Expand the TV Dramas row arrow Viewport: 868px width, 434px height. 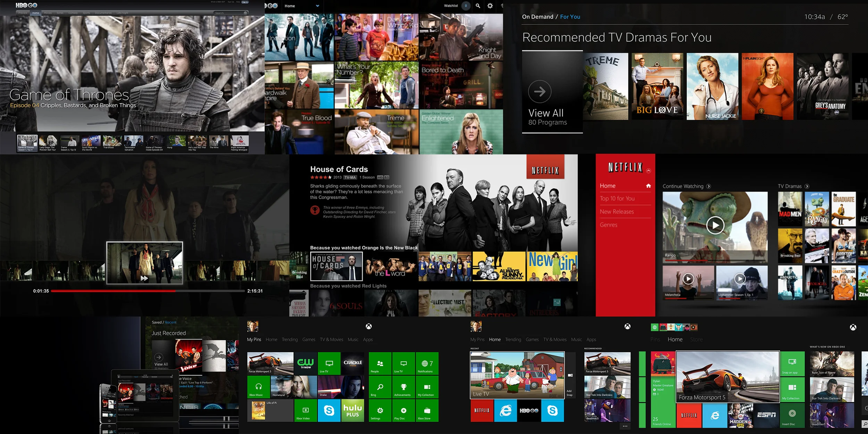pyautogui.click(x=807, y=186)
